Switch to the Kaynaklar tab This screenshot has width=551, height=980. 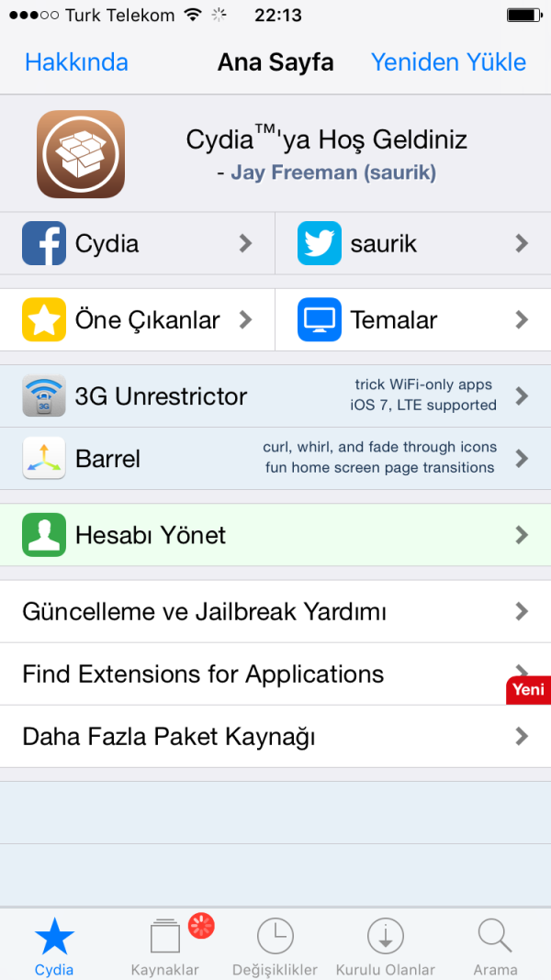[165, 945]
